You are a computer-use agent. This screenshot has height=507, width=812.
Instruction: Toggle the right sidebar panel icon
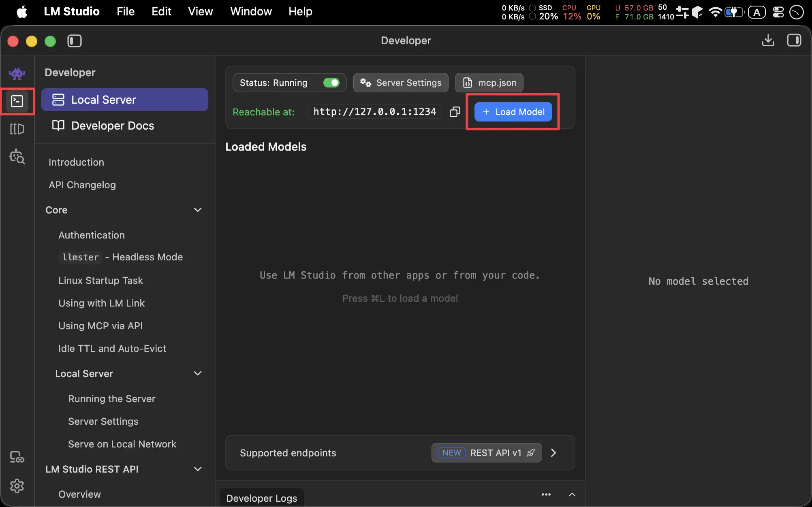tap(794, 40)
